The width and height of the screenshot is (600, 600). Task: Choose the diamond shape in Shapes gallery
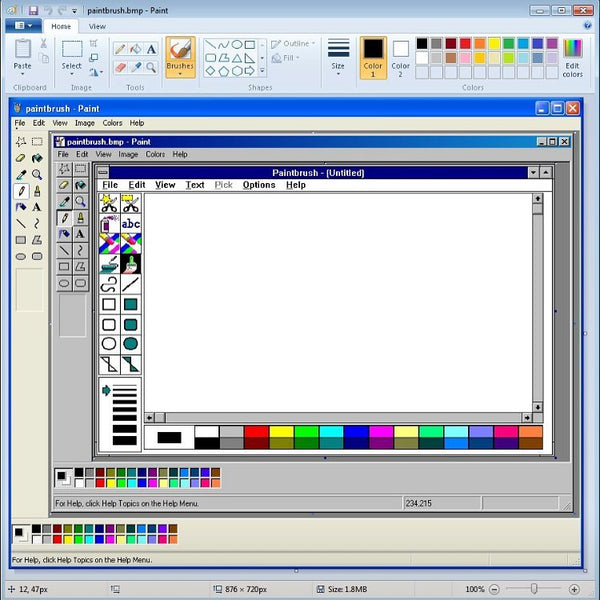[x=210, y=71]
